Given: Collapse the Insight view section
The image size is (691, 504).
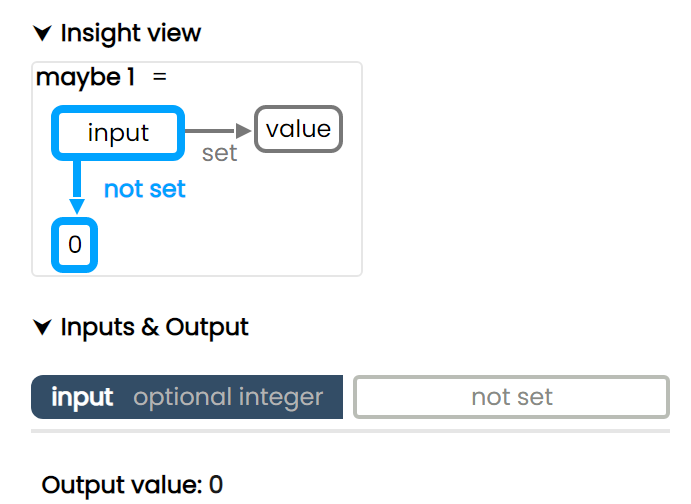Looking at the screenshot, I should (42, 33).
